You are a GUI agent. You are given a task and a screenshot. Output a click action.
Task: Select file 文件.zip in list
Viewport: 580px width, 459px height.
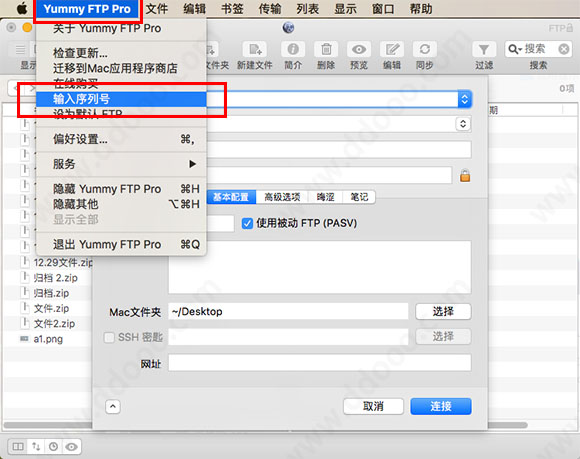51,308
